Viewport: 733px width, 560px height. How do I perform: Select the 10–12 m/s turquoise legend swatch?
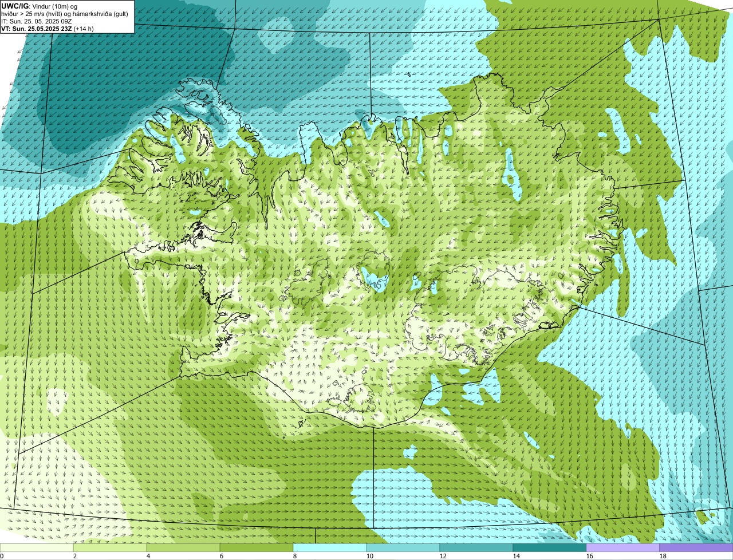click(403, 547)
